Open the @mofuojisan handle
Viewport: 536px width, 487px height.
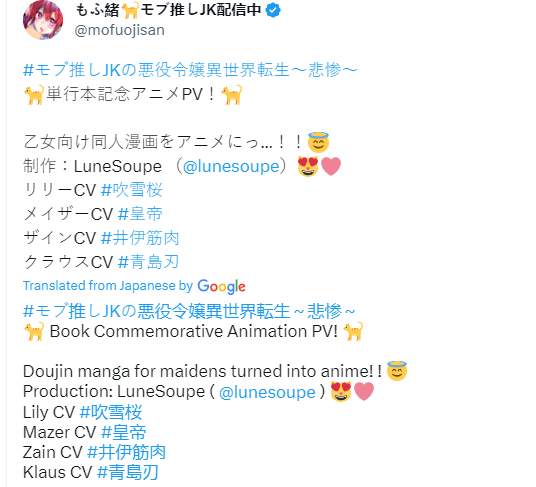[120, 30]
